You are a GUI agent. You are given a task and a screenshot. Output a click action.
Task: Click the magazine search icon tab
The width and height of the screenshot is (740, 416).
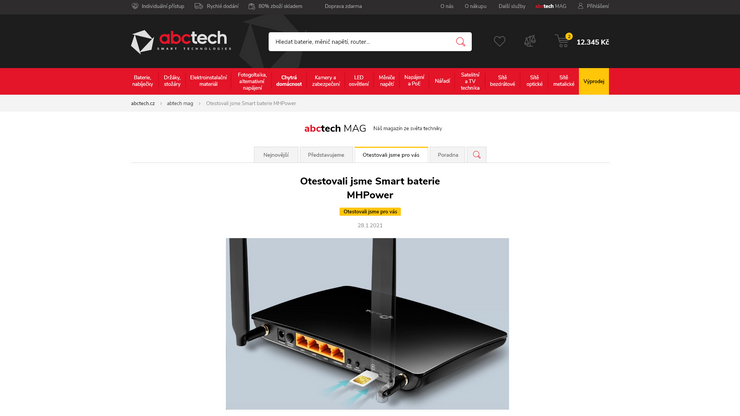(477, 155)
